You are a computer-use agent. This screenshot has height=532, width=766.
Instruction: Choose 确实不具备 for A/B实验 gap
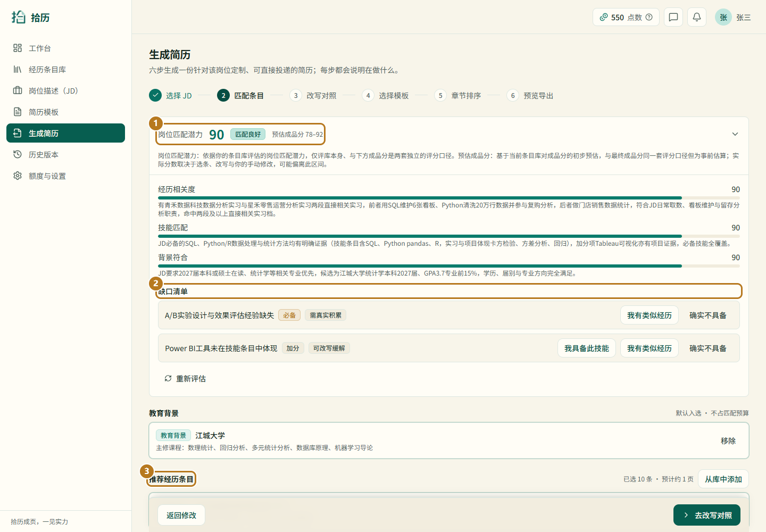coord(708,315)
